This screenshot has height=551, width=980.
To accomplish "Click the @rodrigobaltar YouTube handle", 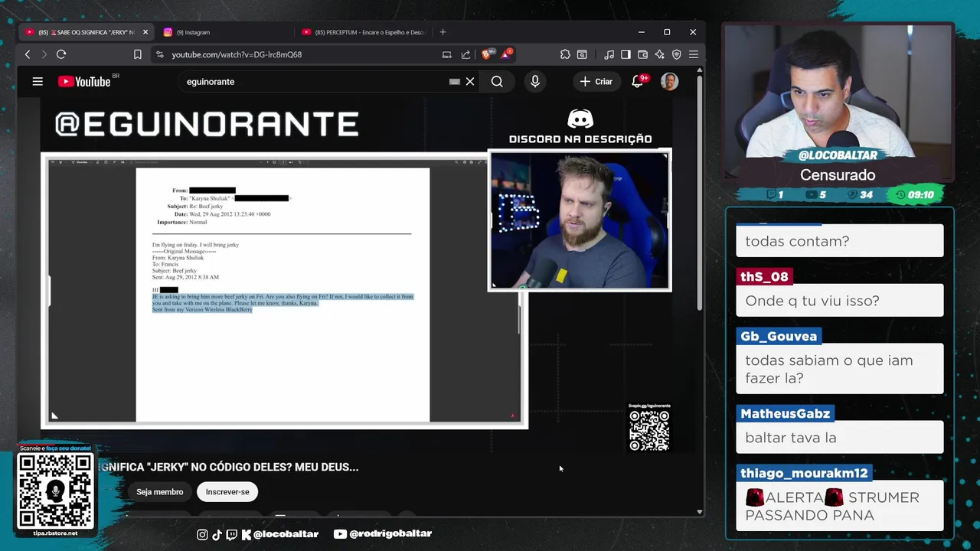I will pos(383,533).
